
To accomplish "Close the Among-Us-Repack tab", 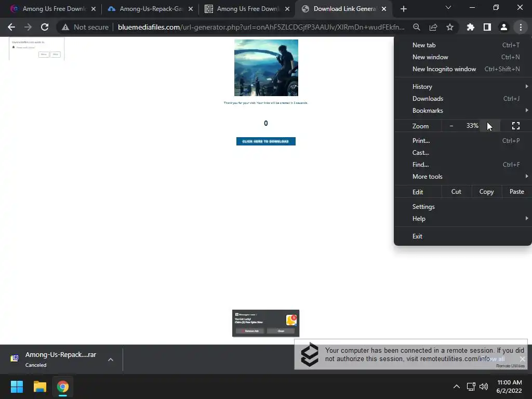I will click(191, 9).
